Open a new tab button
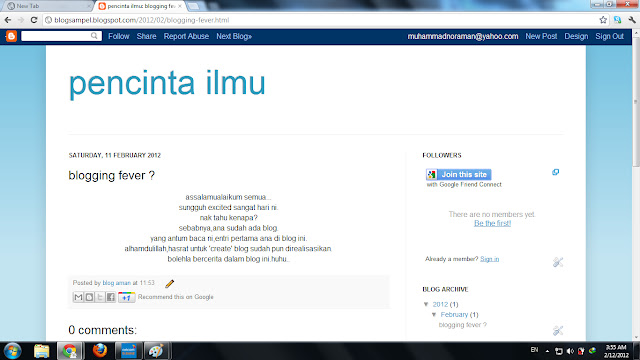 (193, 6)
